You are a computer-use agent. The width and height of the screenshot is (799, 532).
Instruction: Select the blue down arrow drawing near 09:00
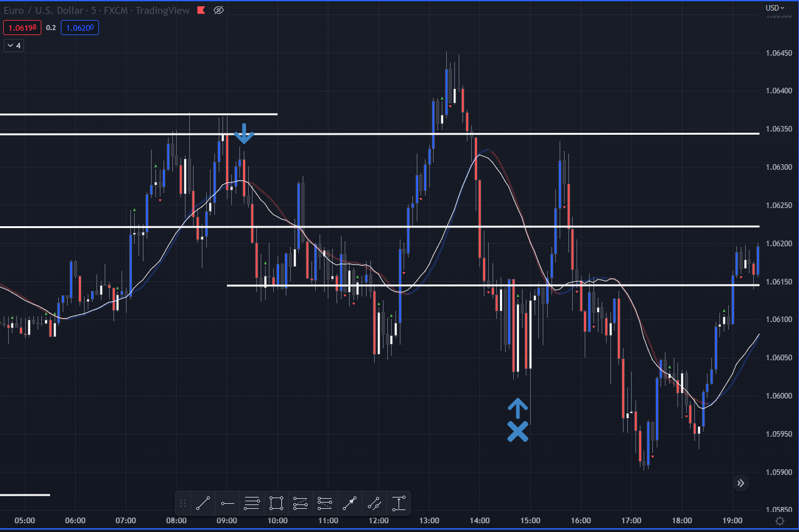[243, 133]
